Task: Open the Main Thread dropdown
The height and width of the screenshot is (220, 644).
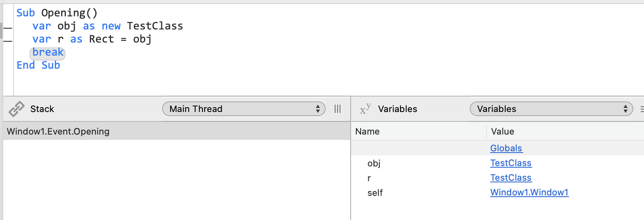Action: point(244,109)
